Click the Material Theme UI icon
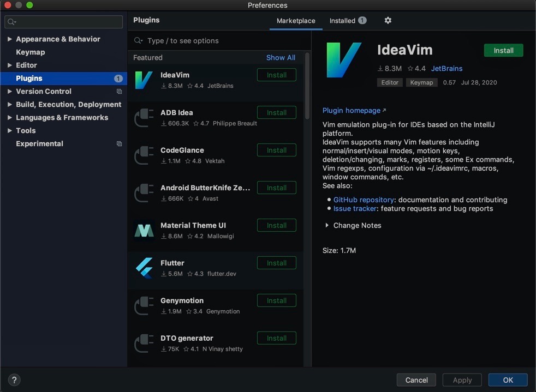The width and height of the screenshot is (536, 392). [x=144, y=231]
